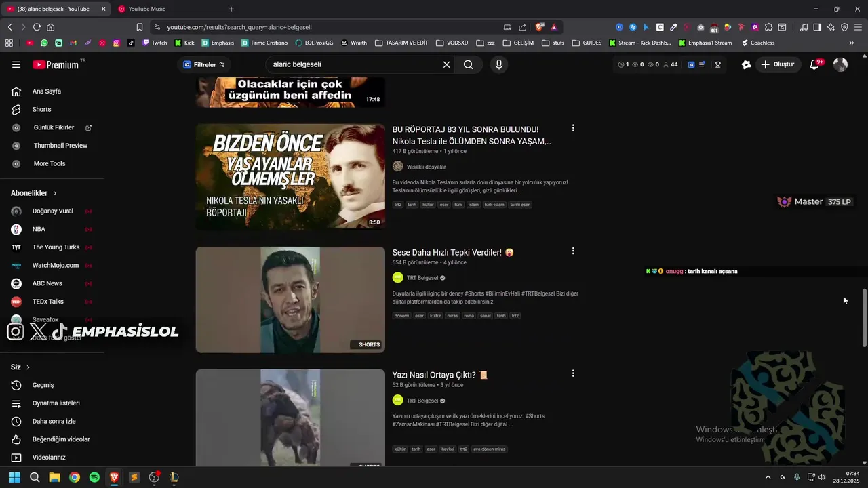Switch to the YouTube Music tab
The image size is (868, 488).
[x=146, y=9]
